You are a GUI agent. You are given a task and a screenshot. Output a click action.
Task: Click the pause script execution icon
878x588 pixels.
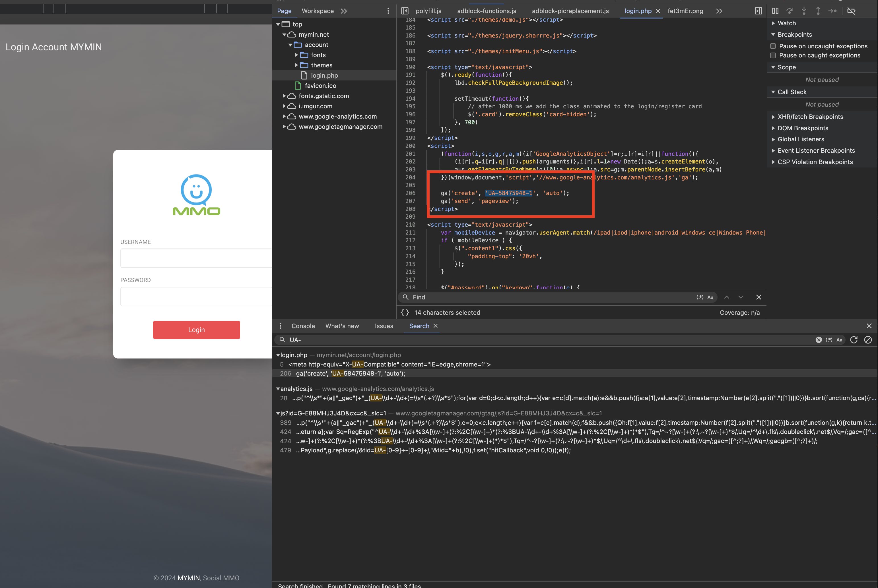775,11
